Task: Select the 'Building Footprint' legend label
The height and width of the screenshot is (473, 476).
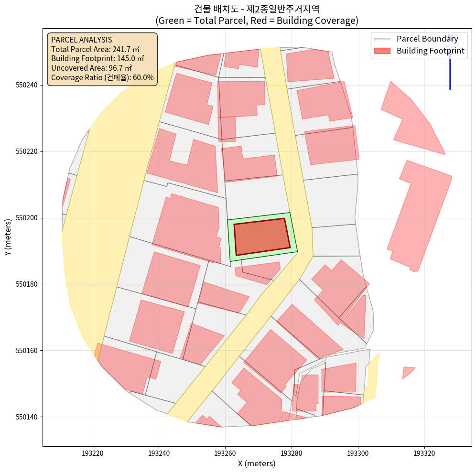Action: coord(430,51)
